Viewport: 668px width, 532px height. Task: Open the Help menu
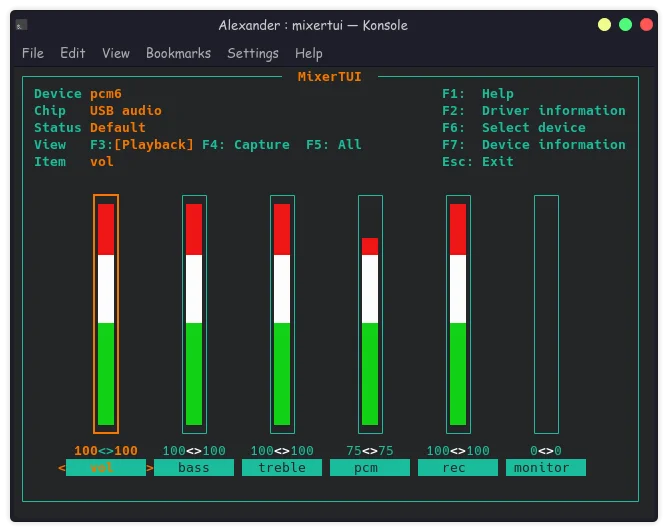pyautogui.click(x=308, y=53)
